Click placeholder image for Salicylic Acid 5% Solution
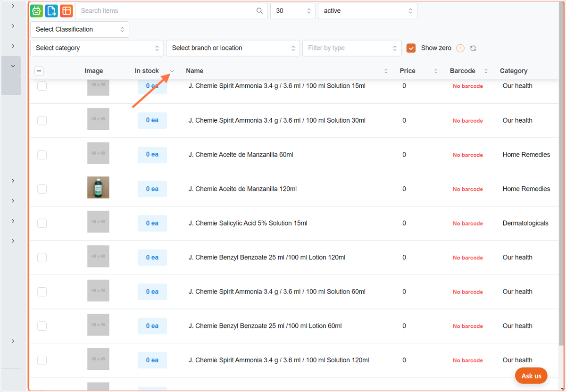Screen dimensions: 566x392 (98, 222)
